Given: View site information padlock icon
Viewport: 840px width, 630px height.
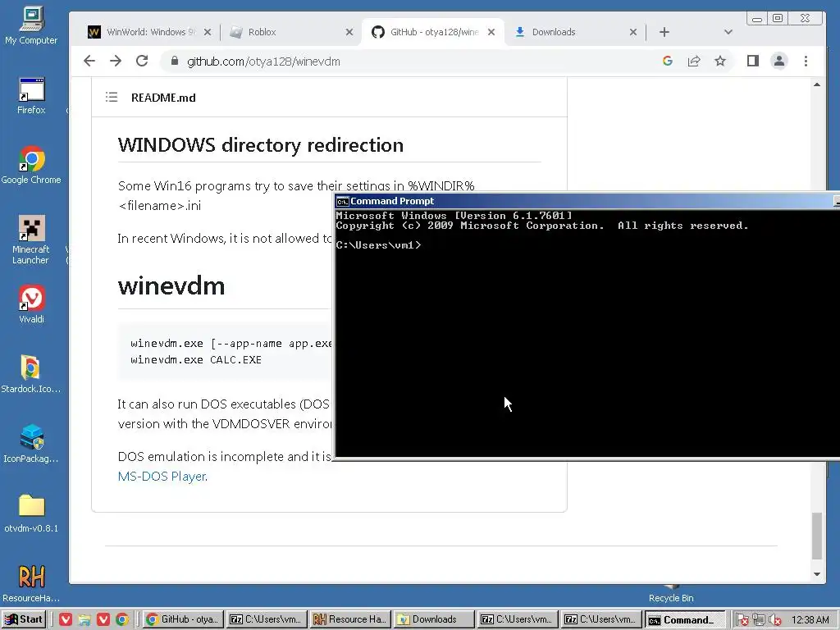Looking at the screenshot, I should click(x=175, y=61).
